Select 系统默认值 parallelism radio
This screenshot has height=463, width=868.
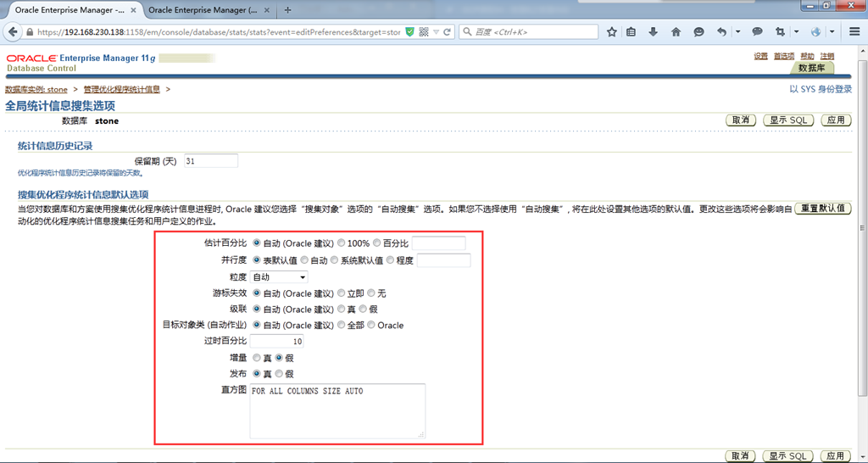[x=334, y=259]
